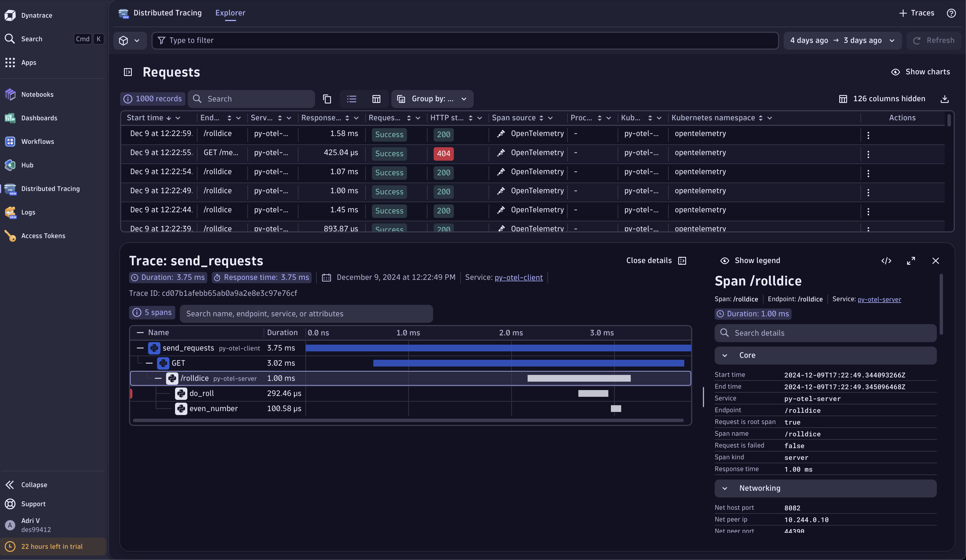Select the Notebooks sidebar icon

coord(10,94)
